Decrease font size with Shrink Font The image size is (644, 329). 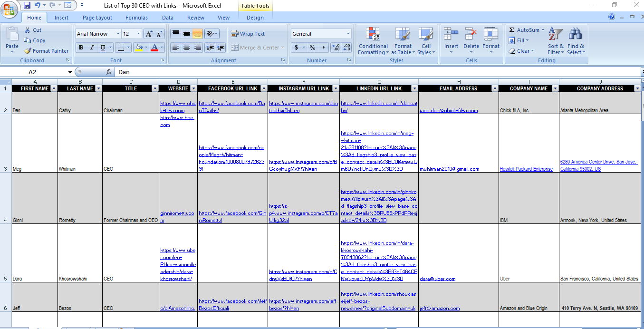point(159,34)
